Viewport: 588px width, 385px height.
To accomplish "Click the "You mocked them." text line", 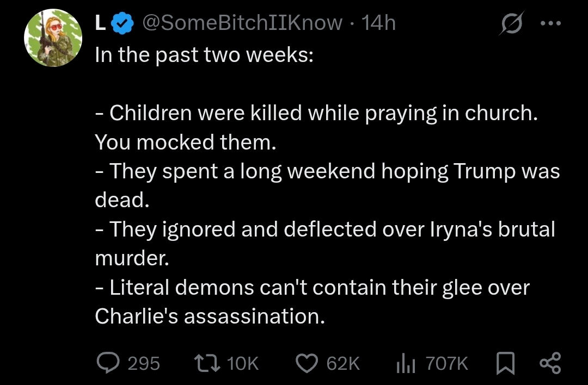I will tap(186, 142).
